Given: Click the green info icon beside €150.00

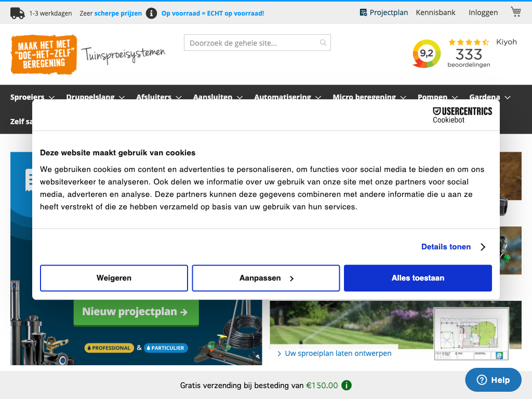Looking at the screenshot, I should click(x=347, y=385).
